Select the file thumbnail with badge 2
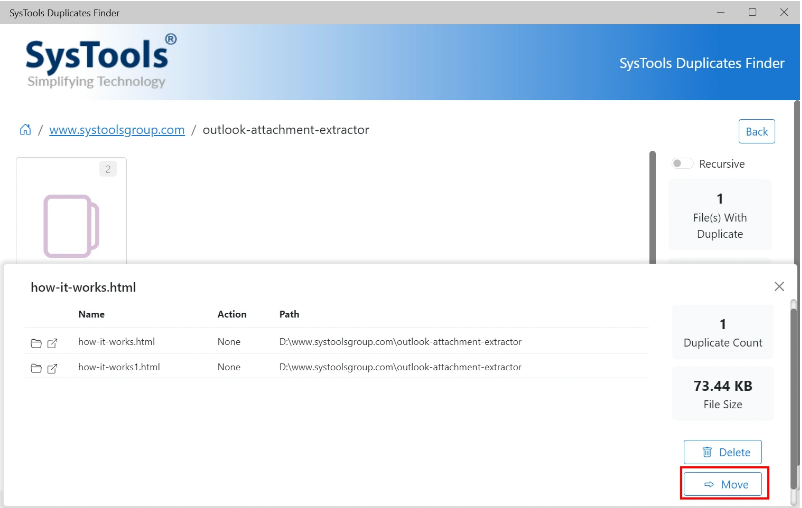The image size is (802, 508). click(72, 211)
